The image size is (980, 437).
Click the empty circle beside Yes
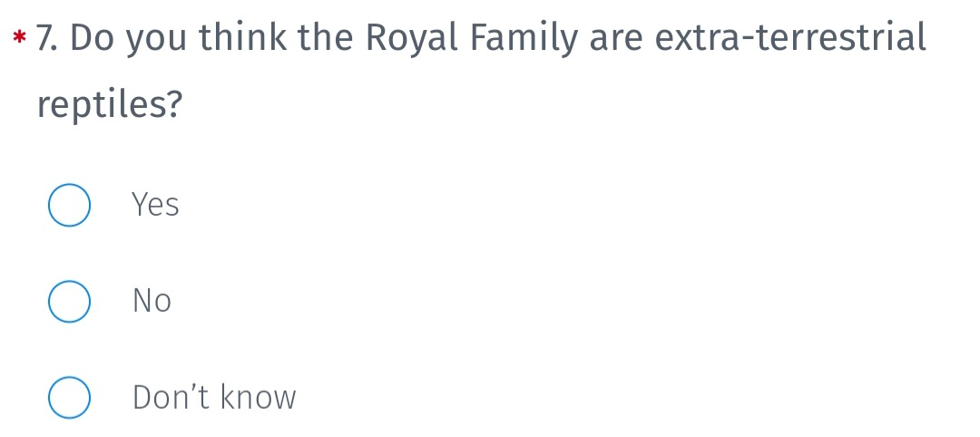click(x=69, y=205)
